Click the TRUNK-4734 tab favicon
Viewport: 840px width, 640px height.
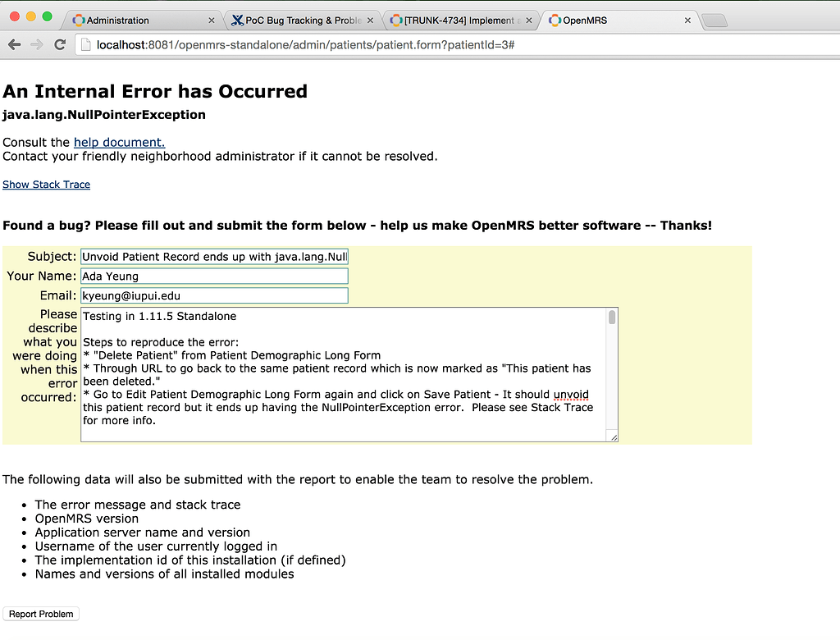click(395, 20)
